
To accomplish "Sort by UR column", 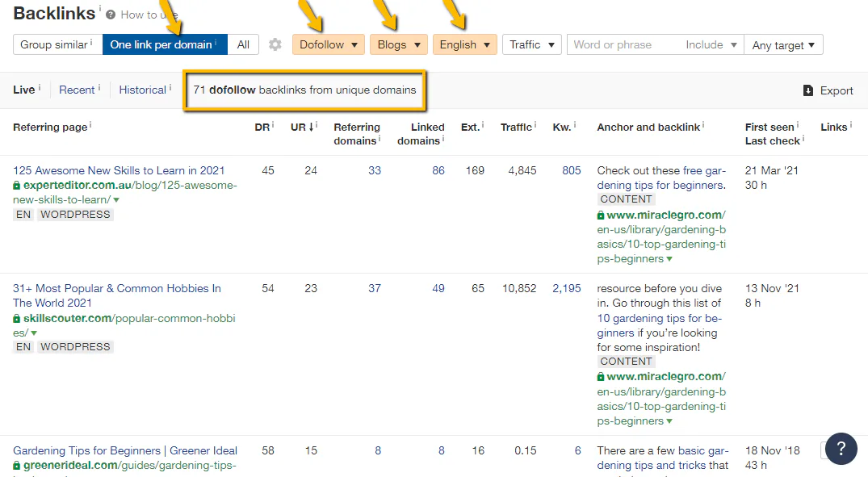I will 302,128.
